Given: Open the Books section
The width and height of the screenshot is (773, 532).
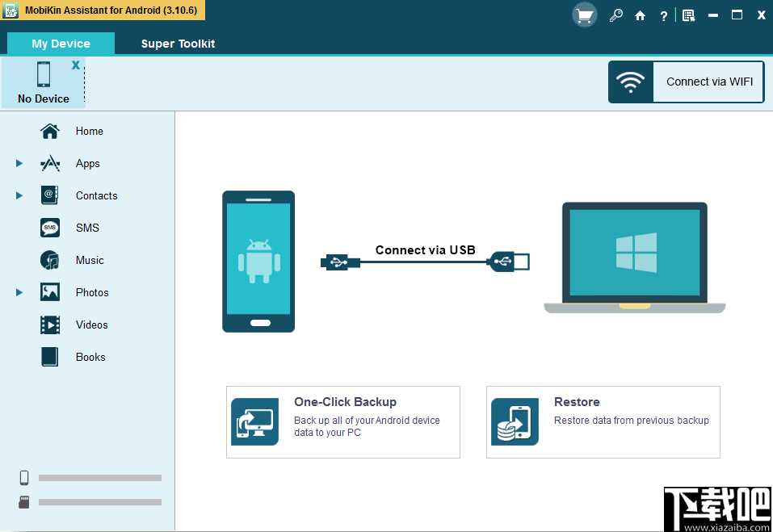Looking at the screenshot, I should point(90,357).
